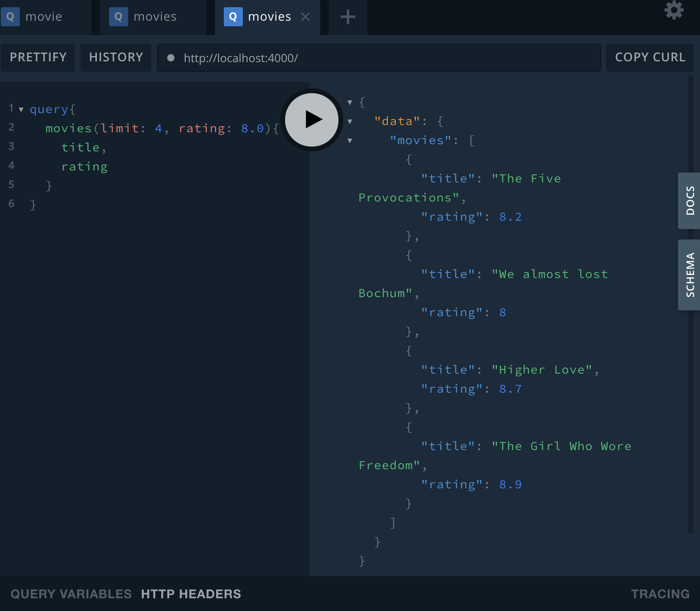Click the endpoint status dot indicator
Viewport: 700px width, 611px height.
(171, 58)
